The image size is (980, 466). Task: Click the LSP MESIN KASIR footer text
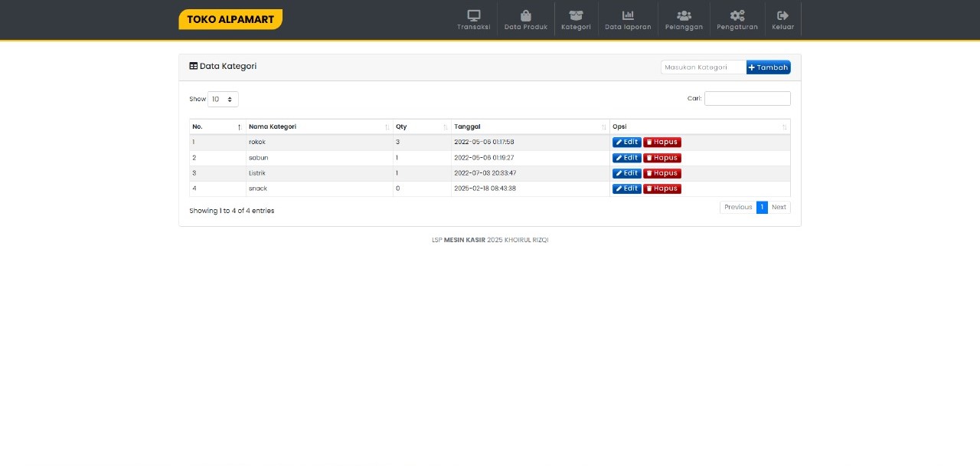tap(490, 240)
